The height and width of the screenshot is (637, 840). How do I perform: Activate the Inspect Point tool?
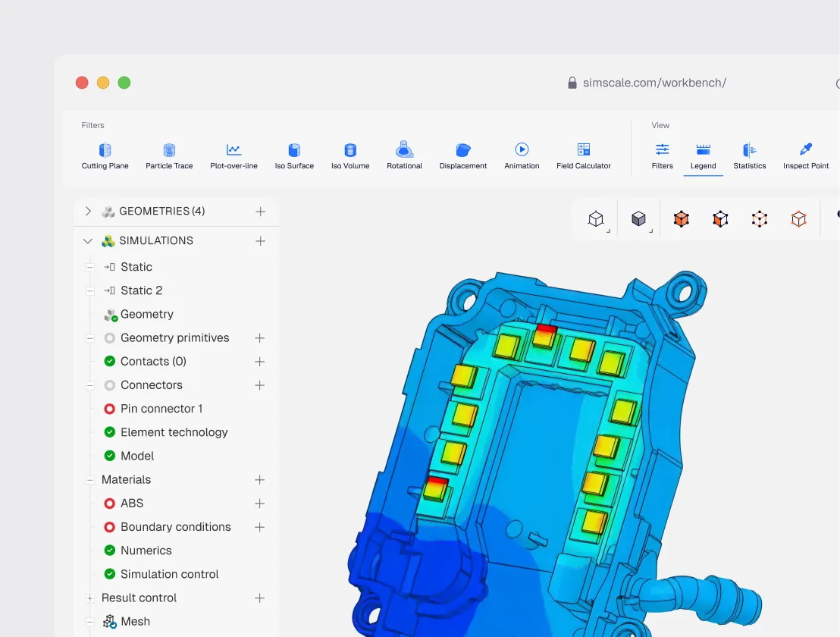click(x=806, y=156)
